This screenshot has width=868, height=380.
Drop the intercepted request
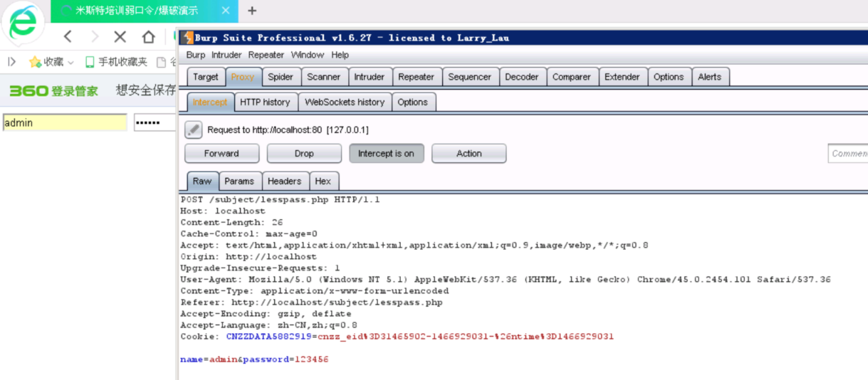pyautogui.click(x=304, y=153)
